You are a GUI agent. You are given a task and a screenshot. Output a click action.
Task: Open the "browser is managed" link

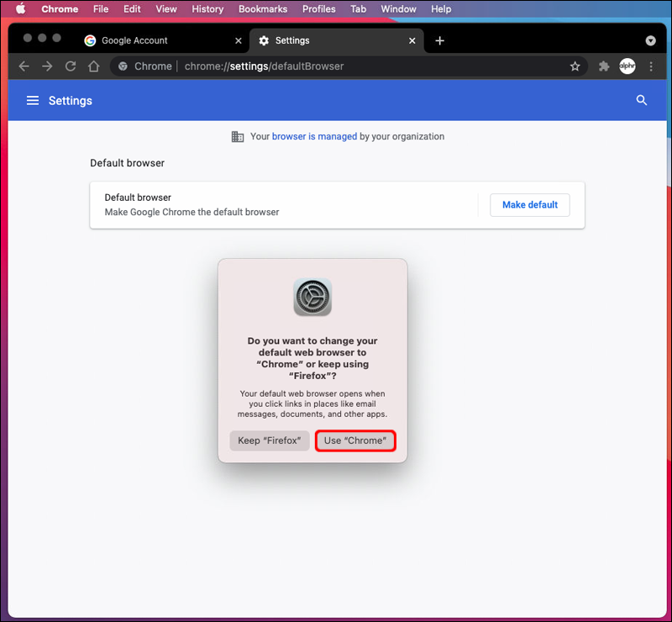[x=314, y=136]
